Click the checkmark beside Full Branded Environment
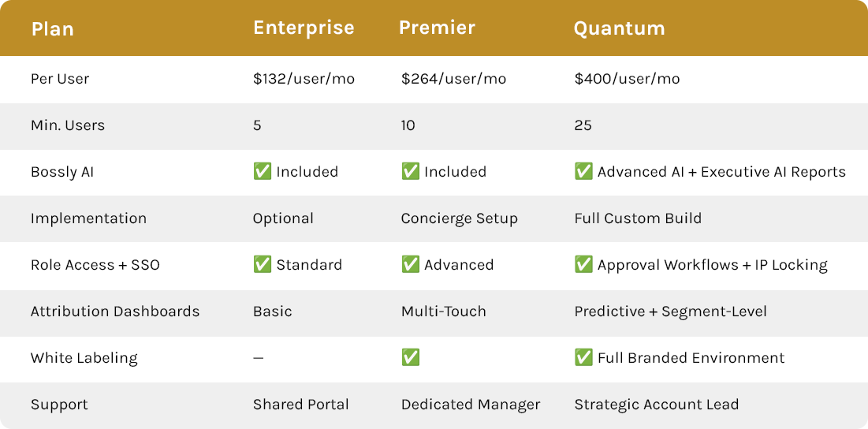The width and height of the screenshot is (868, 429). pos(583,357)
